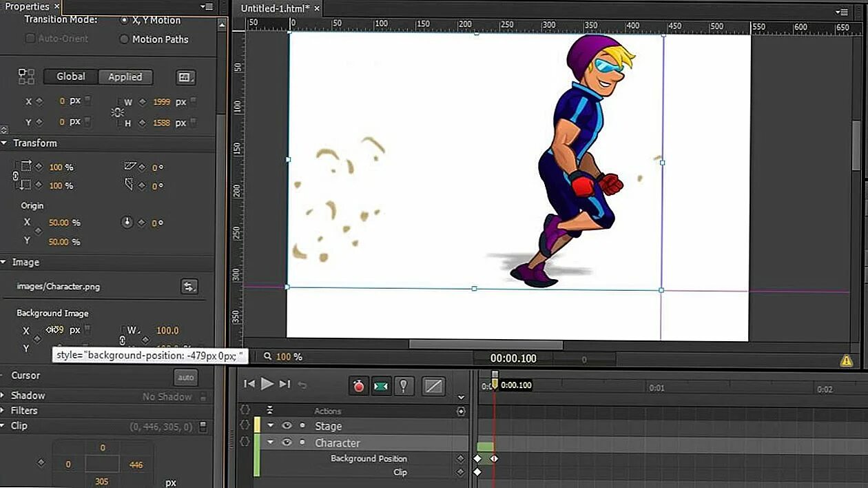Add keyframe diamond for X position
Screen dimensions: 868x488
(39, 101)
